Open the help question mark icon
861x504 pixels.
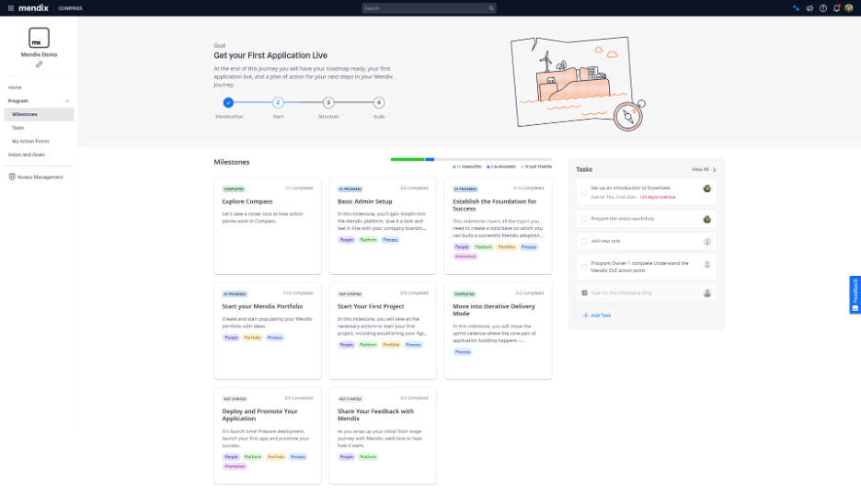coord(822,8)
